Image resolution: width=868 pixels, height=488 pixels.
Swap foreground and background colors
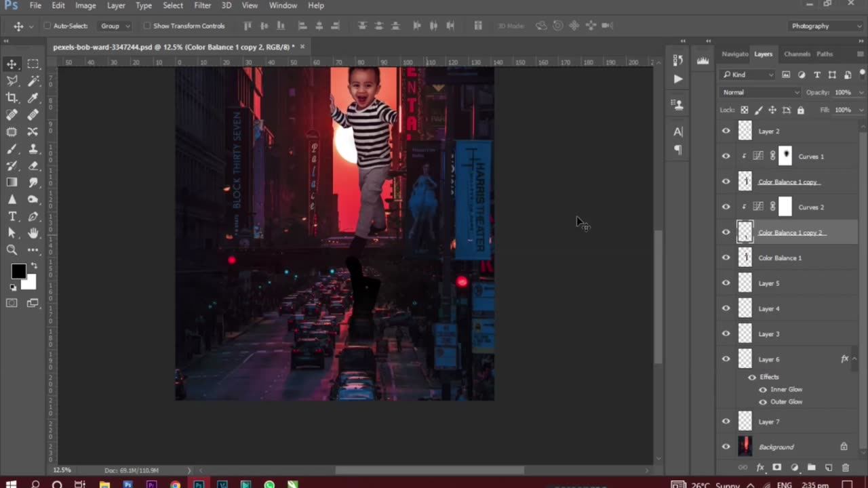(33, 266)
